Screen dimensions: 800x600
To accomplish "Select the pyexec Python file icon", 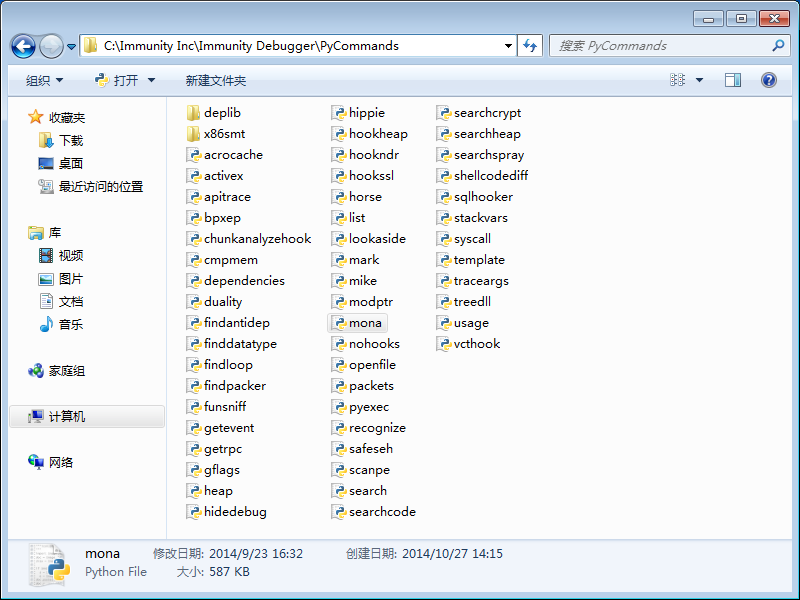I will [338, 407].
